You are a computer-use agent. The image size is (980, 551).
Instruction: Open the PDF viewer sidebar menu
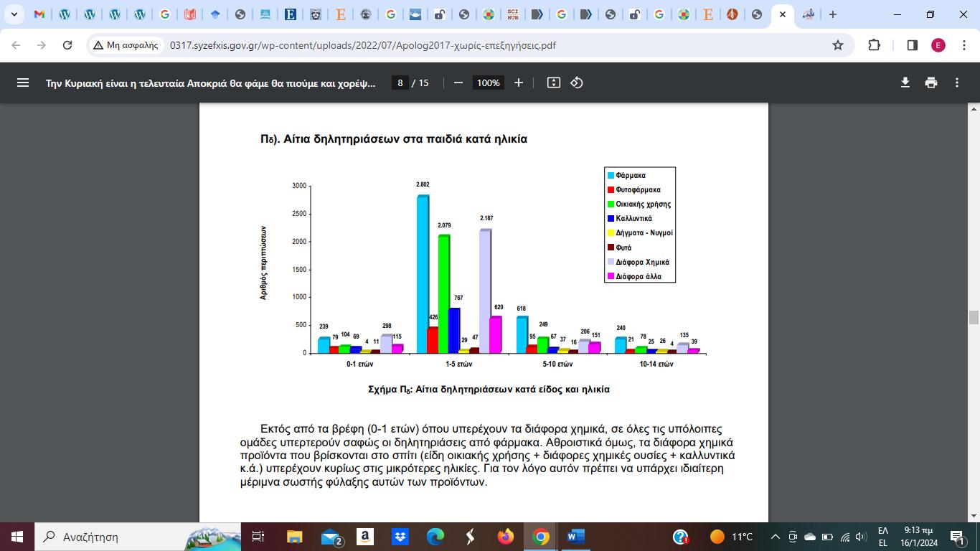coord(23,83)
